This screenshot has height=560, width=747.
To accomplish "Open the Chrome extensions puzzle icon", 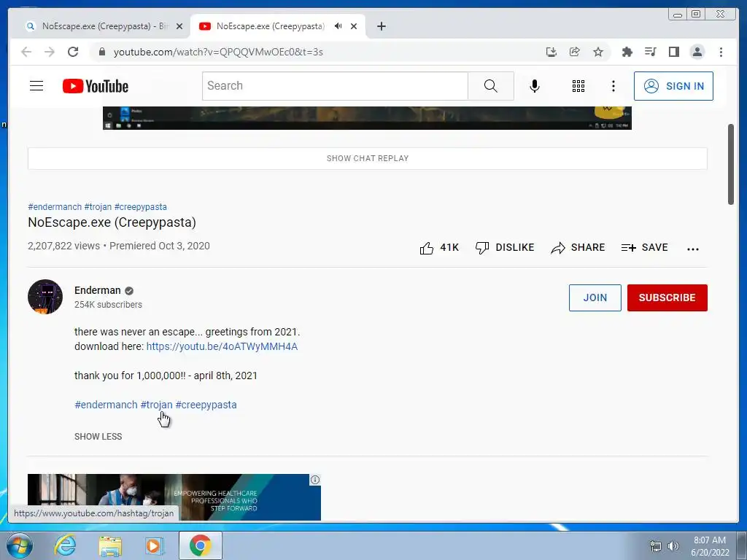I will 627,52.
